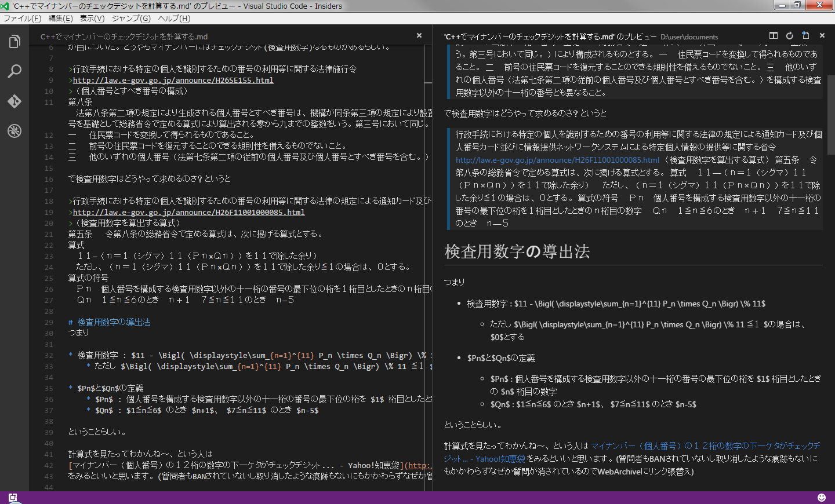Open Search in the sidebar
The image size is (835, 504).
click(14, 71)
